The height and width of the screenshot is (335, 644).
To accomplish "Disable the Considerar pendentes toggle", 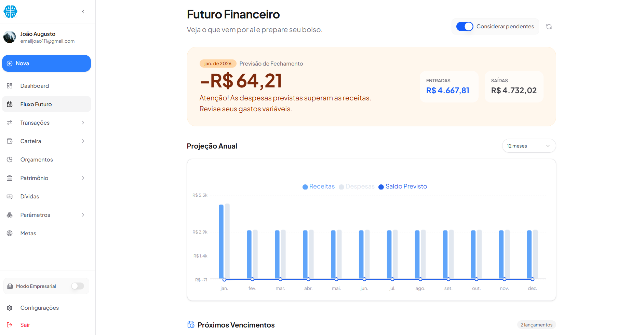I will pyautogui.click(x=465, y=26).
